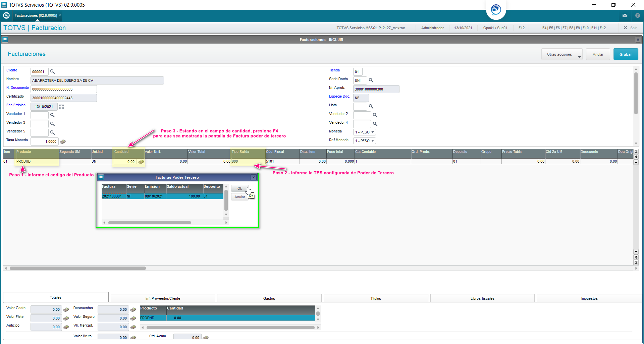Click Anular in Facturas Poder Tercero dialog
The width and height of the screenshot is (644, 344).
[239, 197]
